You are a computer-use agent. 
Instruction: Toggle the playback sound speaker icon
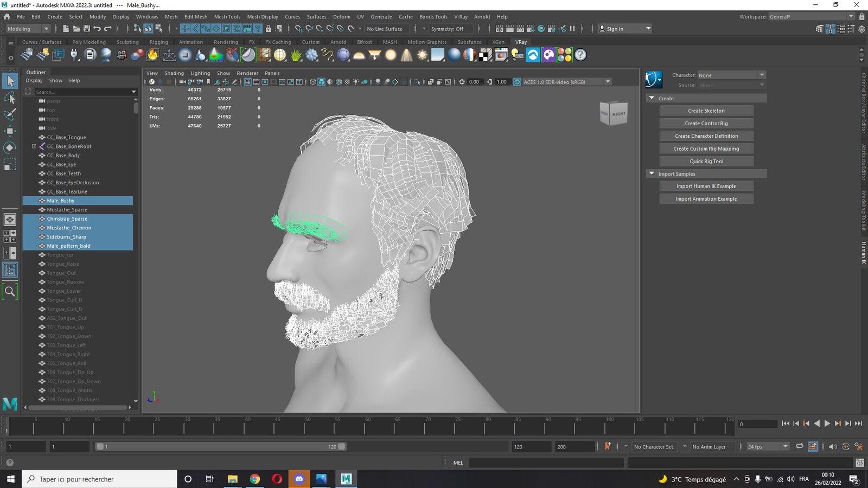[x=833, y=447]
